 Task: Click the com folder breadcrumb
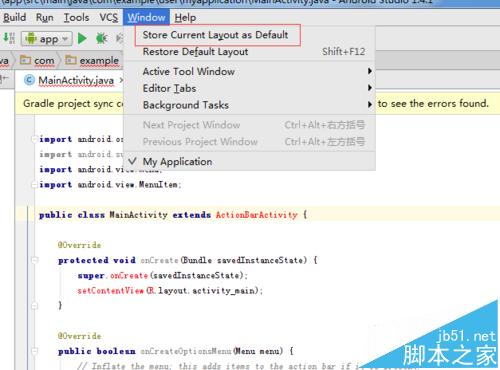pos(37,61)
